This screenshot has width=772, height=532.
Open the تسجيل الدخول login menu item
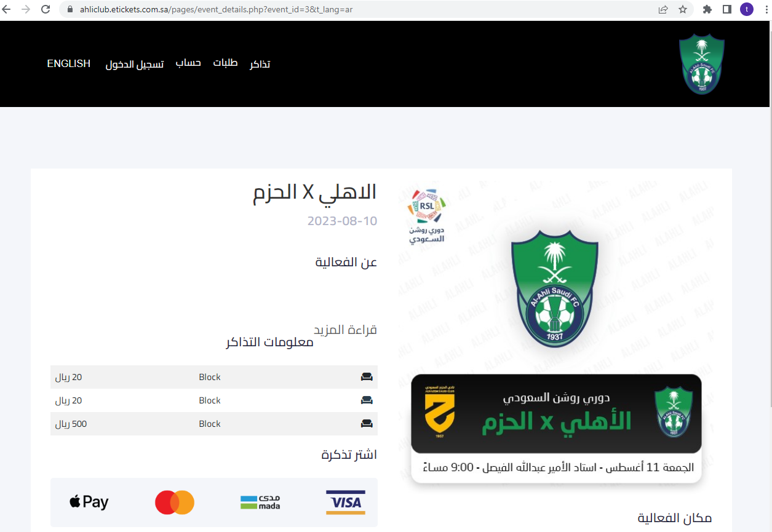point(135,64)
